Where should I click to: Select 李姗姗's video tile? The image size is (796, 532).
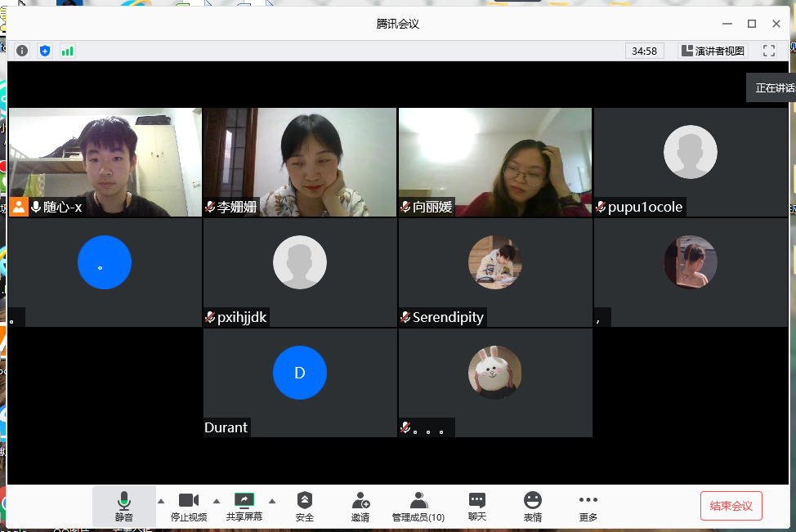coord(300,162)
